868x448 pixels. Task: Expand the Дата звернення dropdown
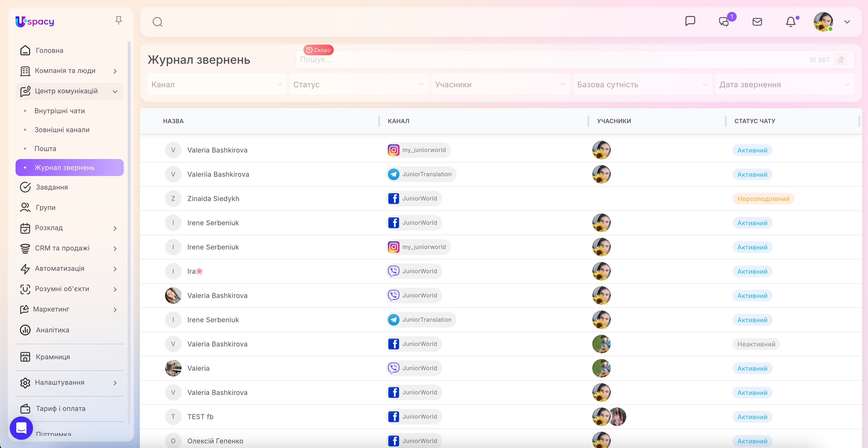point(784,84)
